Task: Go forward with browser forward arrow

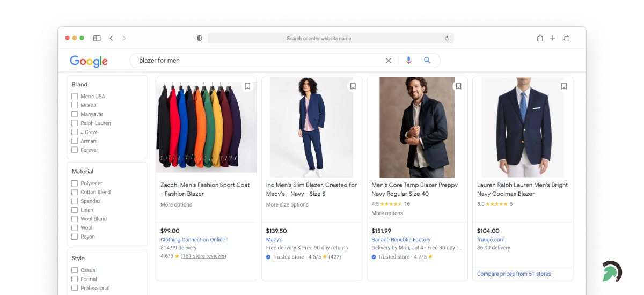Action: 124,38
